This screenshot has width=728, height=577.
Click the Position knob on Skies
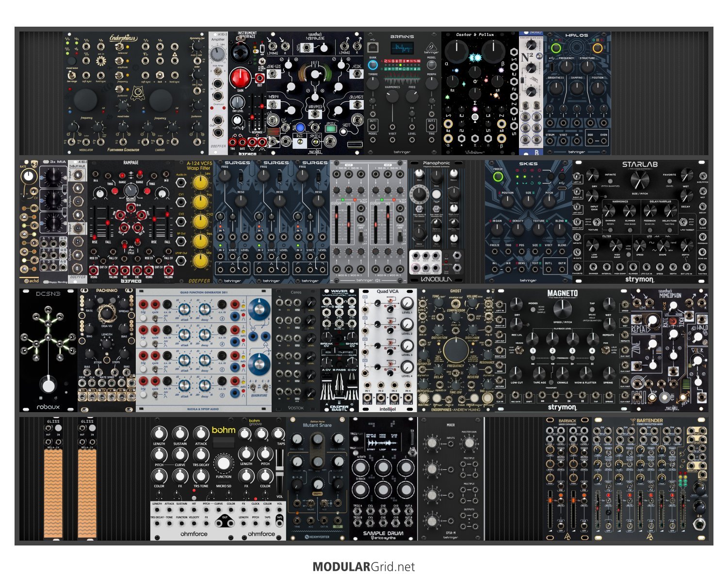click(507, 201)
